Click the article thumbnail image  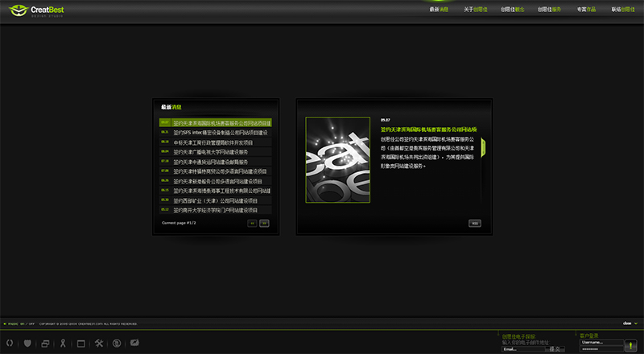click(x=337, y=160)
